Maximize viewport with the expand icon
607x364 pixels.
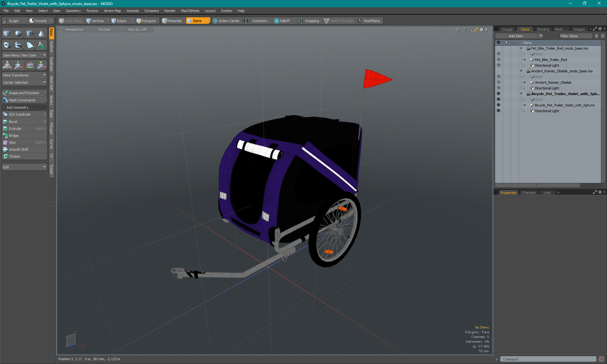(x=476, y=30)
